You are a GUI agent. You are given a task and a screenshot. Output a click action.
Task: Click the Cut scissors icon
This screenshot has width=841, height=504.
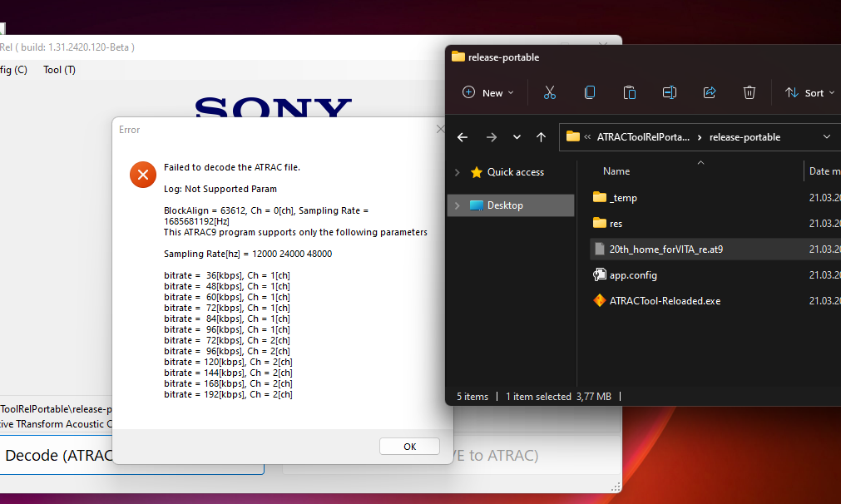[550, 93]
